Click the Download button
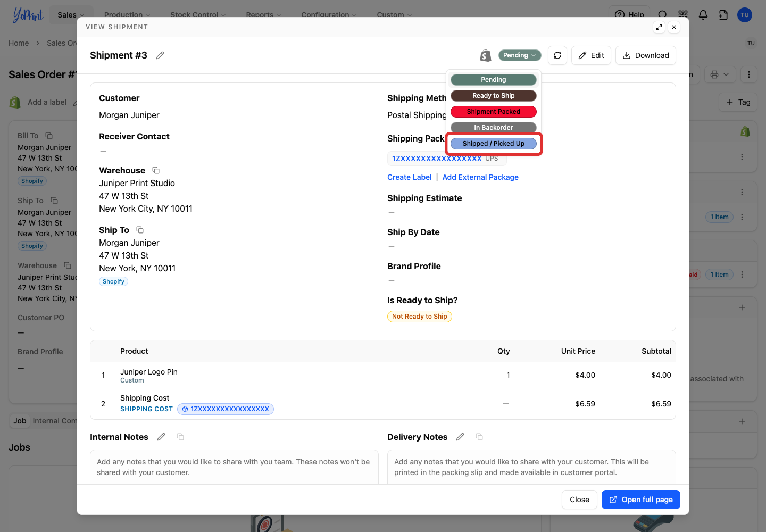766x532 pixels. [646, 55]
